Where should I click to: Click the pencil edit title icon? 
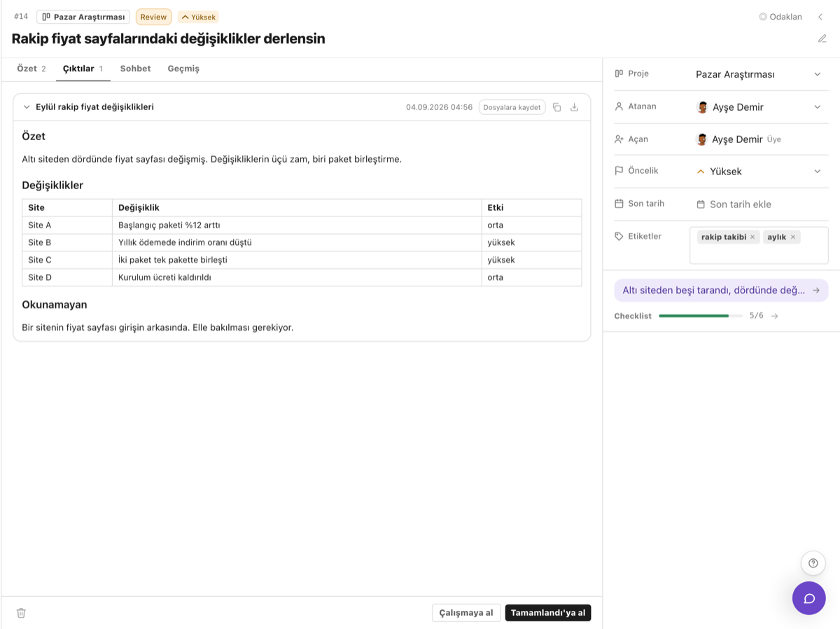click(822, 39)
